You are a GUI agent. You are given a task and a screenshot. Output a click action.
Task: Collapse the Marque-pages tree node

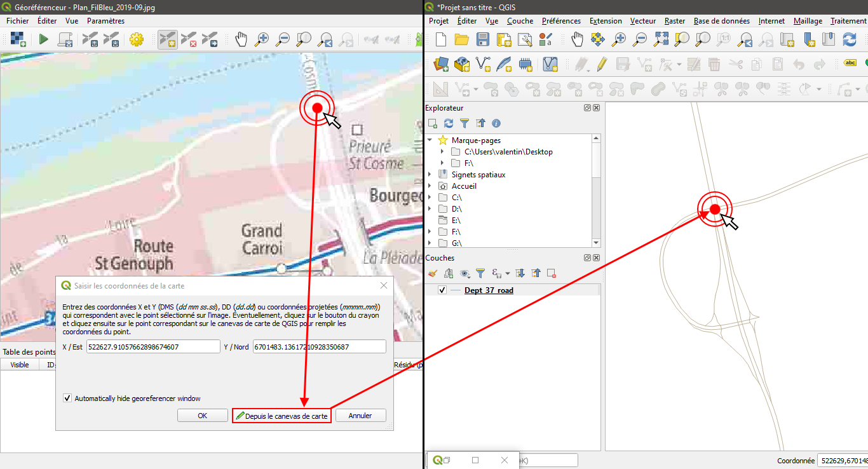coord(430,140)
